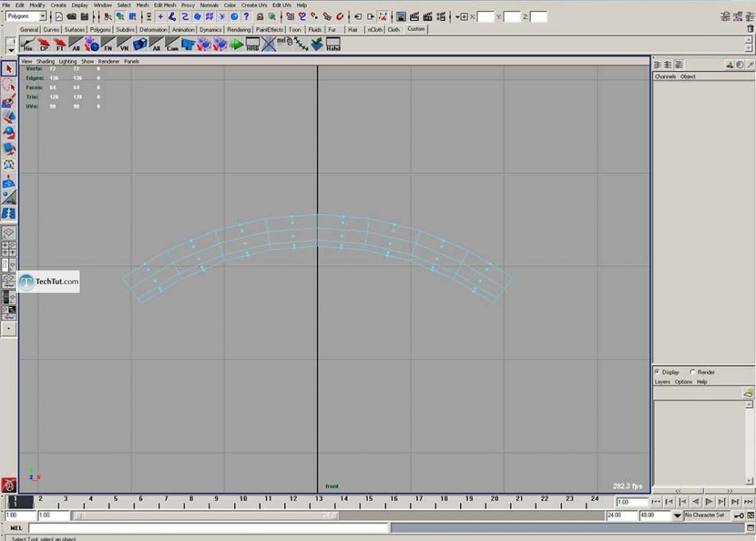Activate the Scale tool
Screen dimensions: 756x541
click(x=9, y=149)
